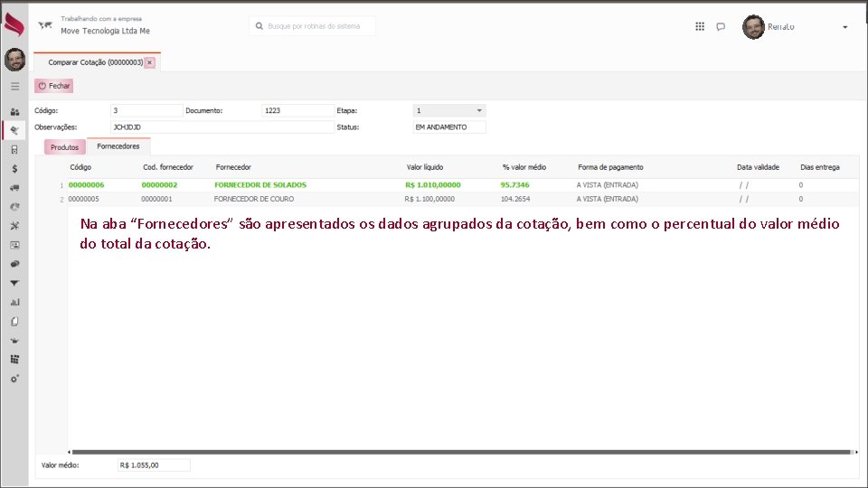Sort by Fornecedor column header
This screenshot has width=868, height=488.
coord(233,167)
